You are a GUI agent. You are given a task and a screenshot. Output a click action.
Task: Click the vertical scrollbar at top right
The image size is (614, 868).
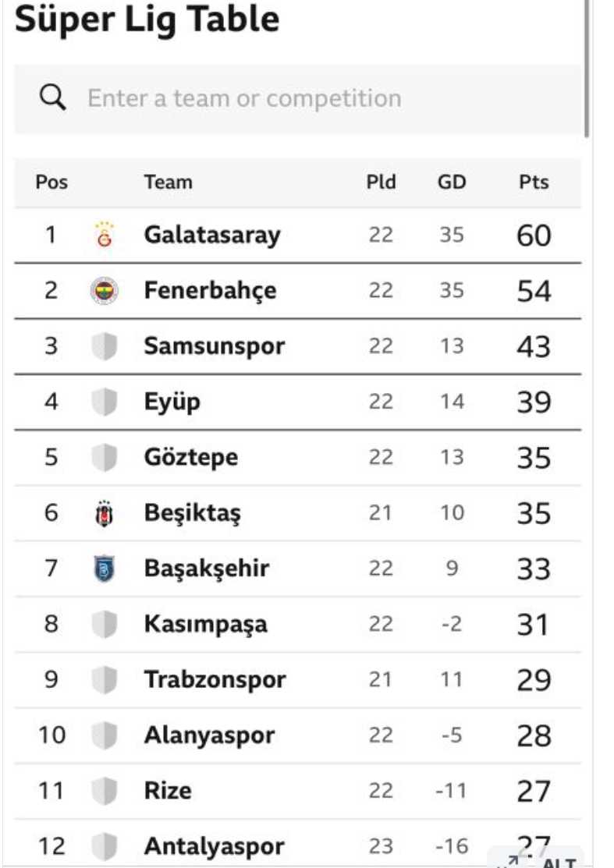pos(587,68)
